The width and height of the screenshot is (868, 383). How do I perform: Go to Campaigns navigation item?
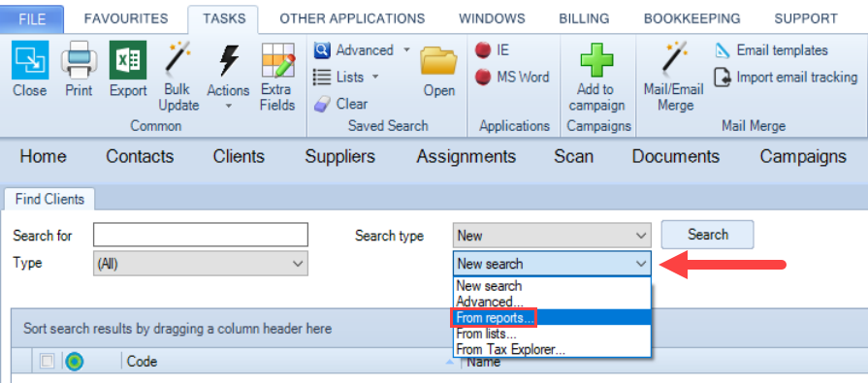pyautogui.click(x=803, y=157)
